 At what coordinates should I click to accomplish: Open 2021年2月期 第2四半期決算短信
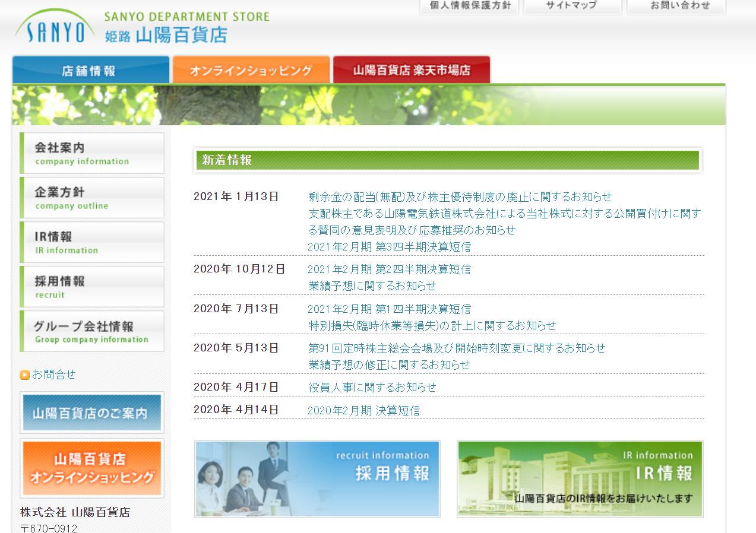(390, 269)
